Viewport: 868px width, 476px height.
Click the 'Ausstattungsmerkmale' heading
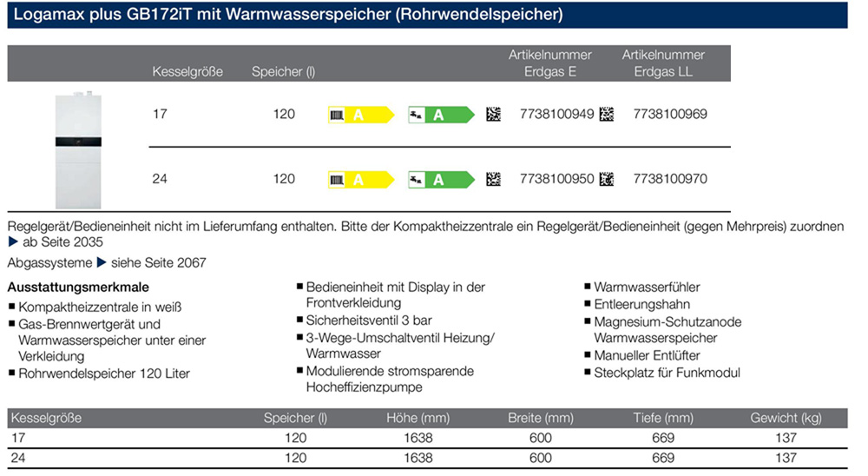point(78,287)
